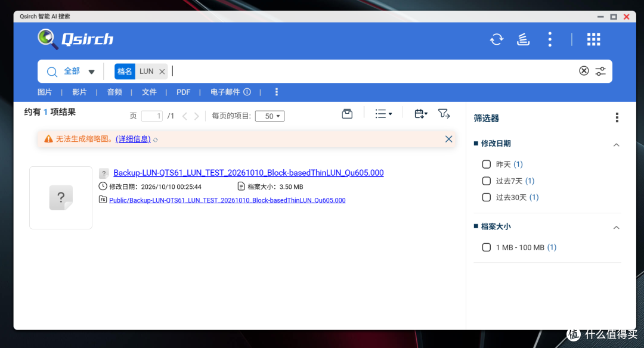Open the date sort dropdown
The image size is (644, 348).
click(x=421, y=114)
